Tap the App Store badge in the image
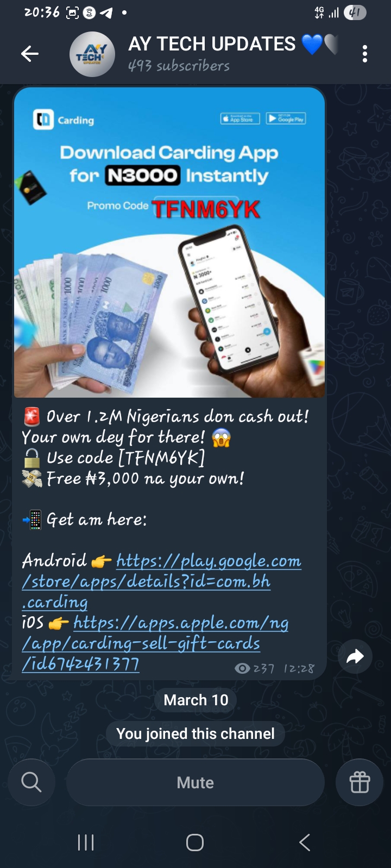This screenshot has width=391, height=868. click(x=240, y=119)
